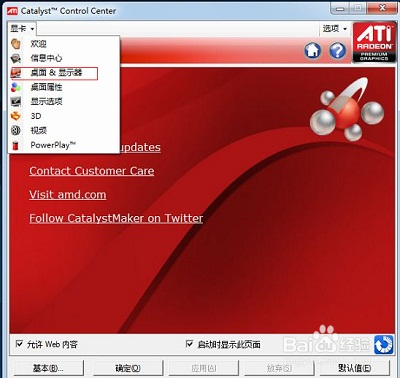400x378 pixels.
Task: Click the blue refresh arrow icon at bottom right
Action: pos(384,345)
